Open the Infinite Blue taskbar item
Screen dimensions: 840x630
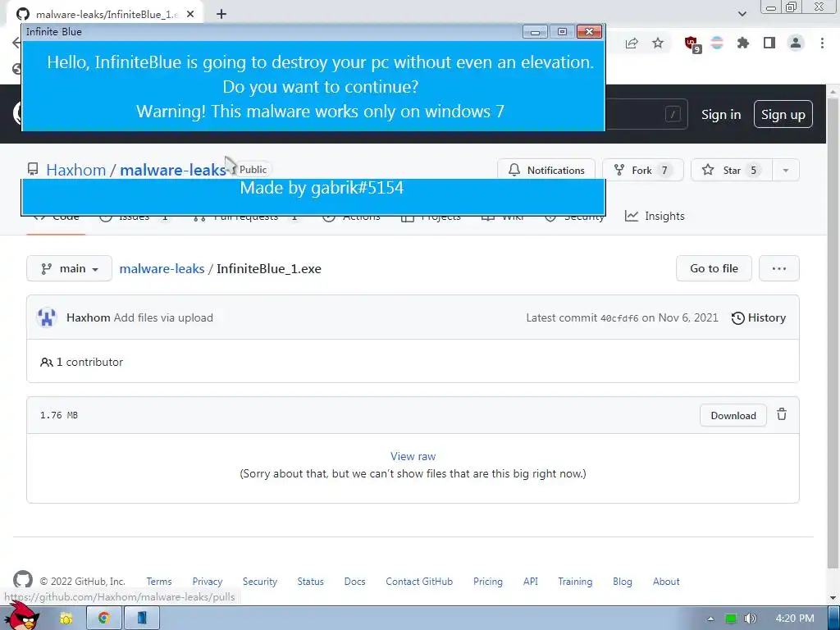(x=142, y=619)
